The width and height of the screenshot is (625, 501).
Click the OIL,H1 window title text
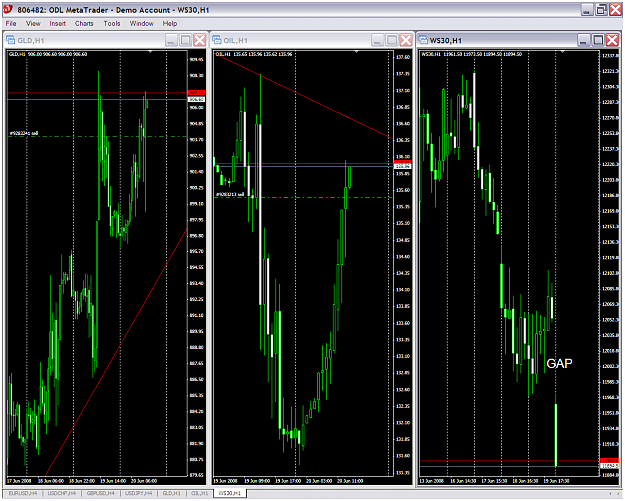click(236, 40)
